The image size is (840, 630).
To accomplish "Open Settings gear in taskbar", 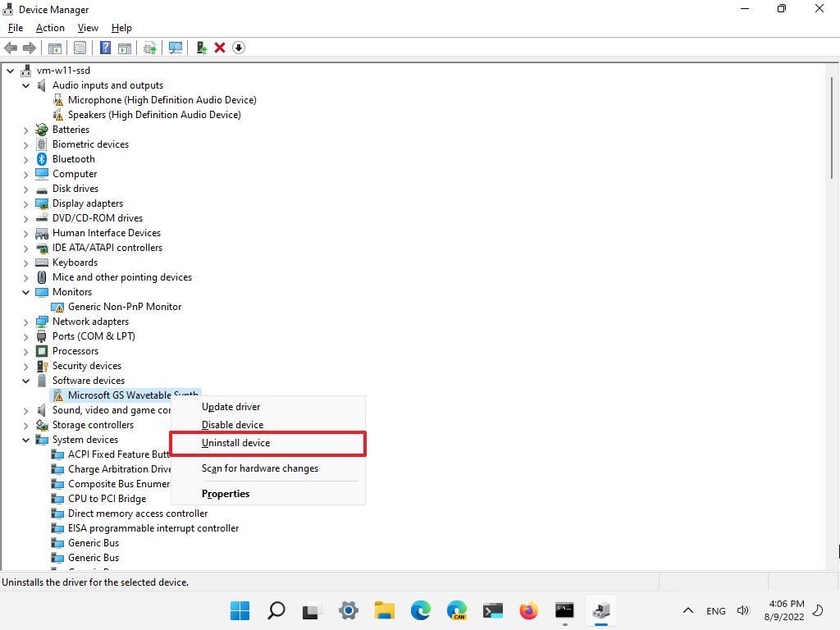I will (348, 610).
